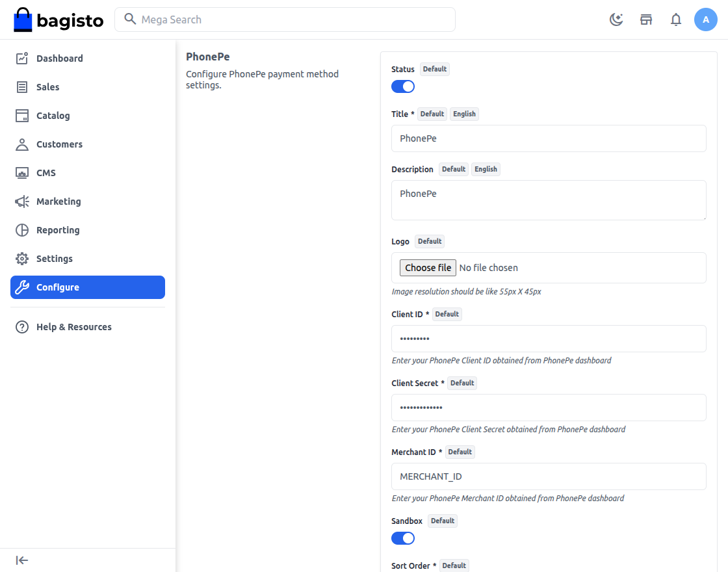The width and height of the screenshot is (728, 572).
Task: Open the Catalog section
Action: click(x=88, y=116)
